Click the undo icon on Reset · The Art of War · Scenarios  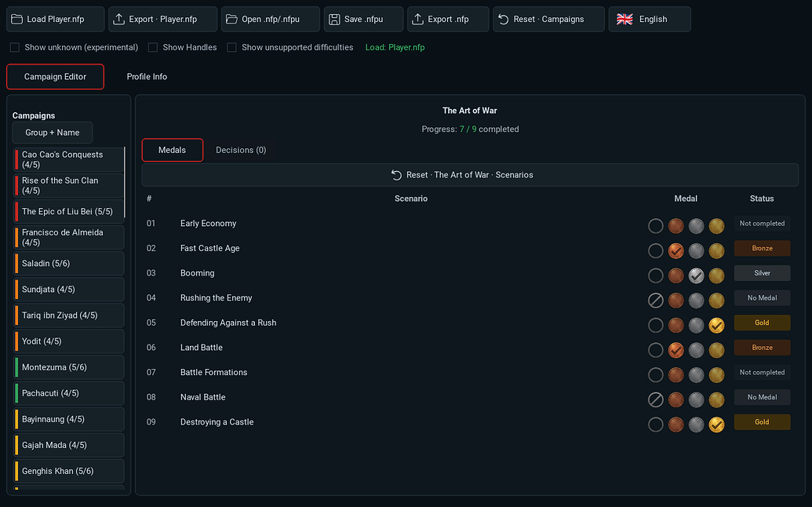coord(397,175)
